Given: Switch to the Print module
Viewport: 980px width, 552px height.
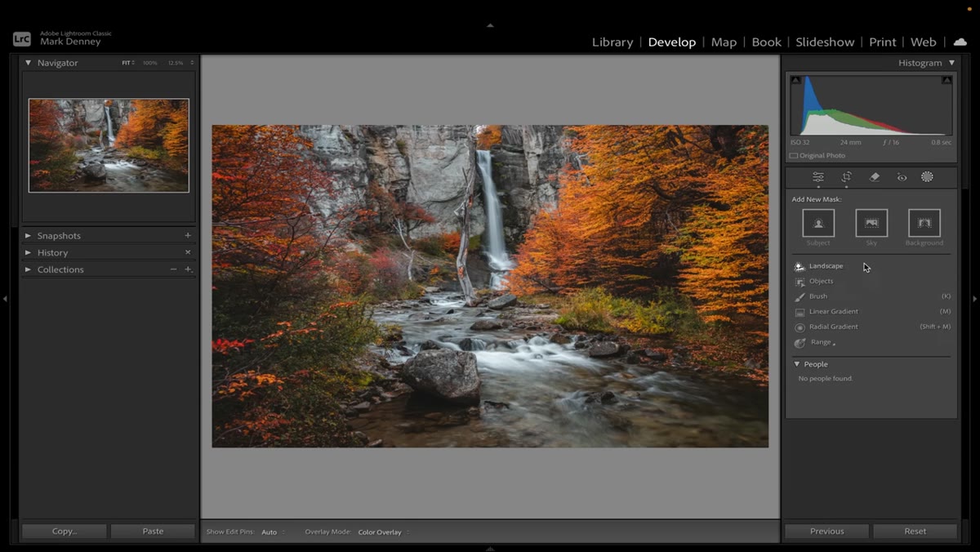Looking at the screenshot, I should (882, 42).
